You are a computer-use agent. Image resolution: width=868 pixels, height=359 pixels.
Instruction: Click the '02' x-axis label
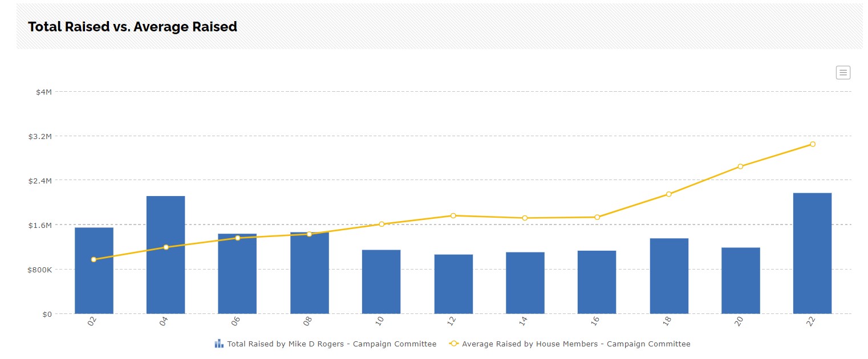[92, 321]
